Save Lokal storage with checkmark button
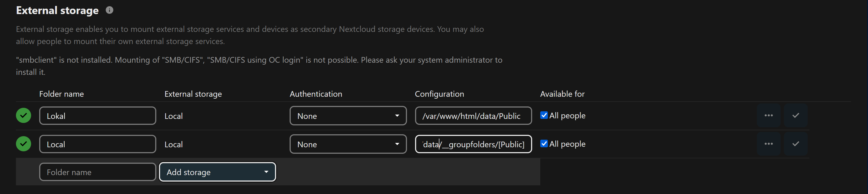Screen dimensions: 868x194 click(795, 116)
